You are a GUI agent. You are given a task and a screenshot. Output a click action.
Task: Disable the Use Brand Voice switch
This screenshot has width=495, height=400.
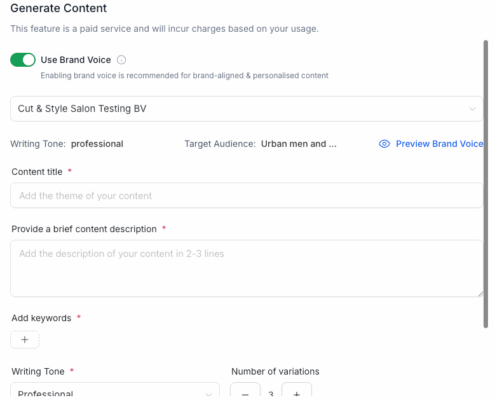(x=23, y=60)
